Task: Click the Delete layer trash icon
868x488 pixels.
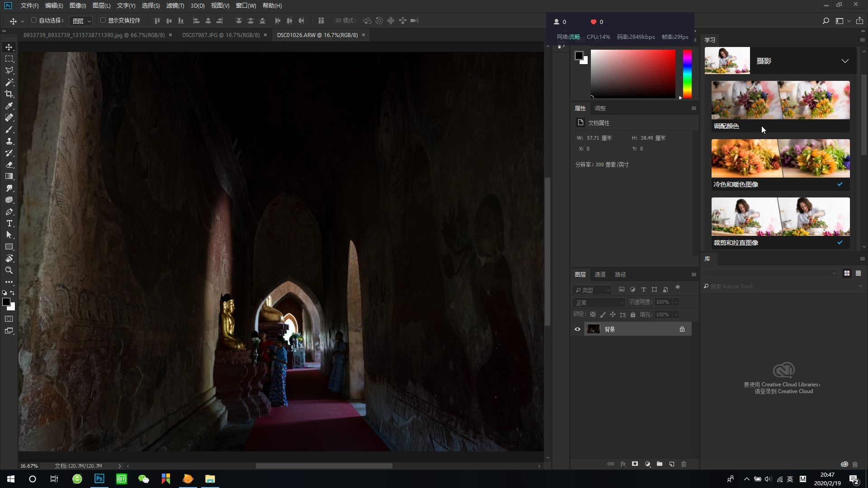Action: pos(684,464)
